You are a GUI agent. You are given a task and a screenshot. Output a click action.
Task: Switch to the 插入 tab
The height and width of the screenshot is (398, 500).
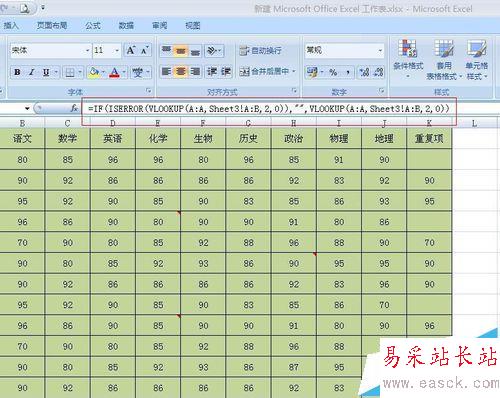pyautogui.click(x=10, y=26)
